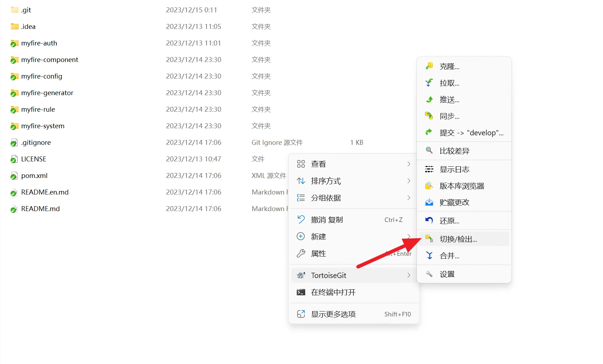The image size is (603, 364).
Task: Click the Clone (克隆) icon in TortoiseGit submenu
Action: coord(429,66)
